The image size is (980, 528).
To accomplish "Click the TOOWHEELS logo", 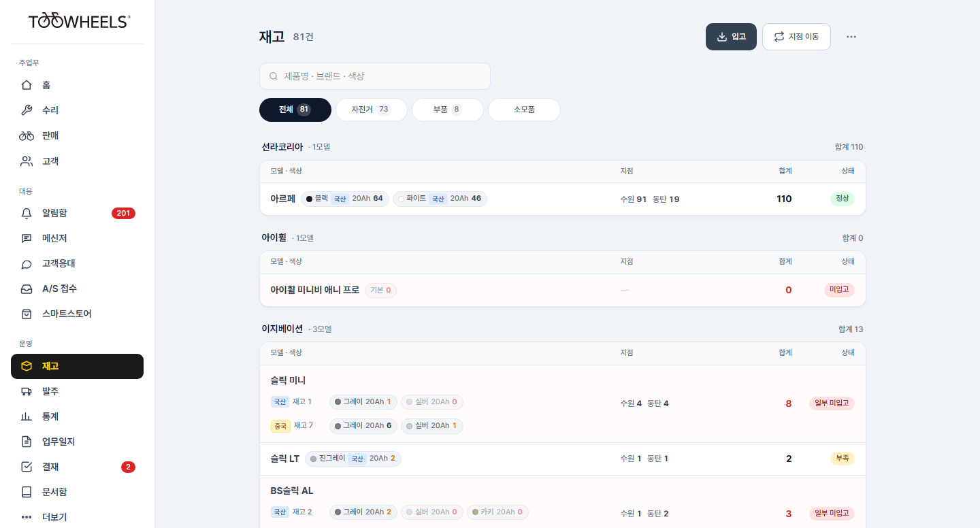I will click(79, 21).
